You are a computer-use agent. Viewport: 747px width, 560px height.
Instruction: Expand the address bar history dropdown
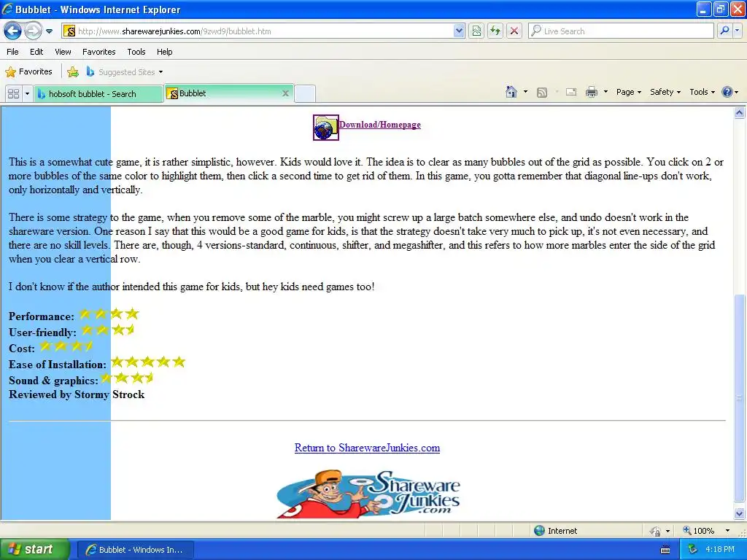[x=459, y=31]
